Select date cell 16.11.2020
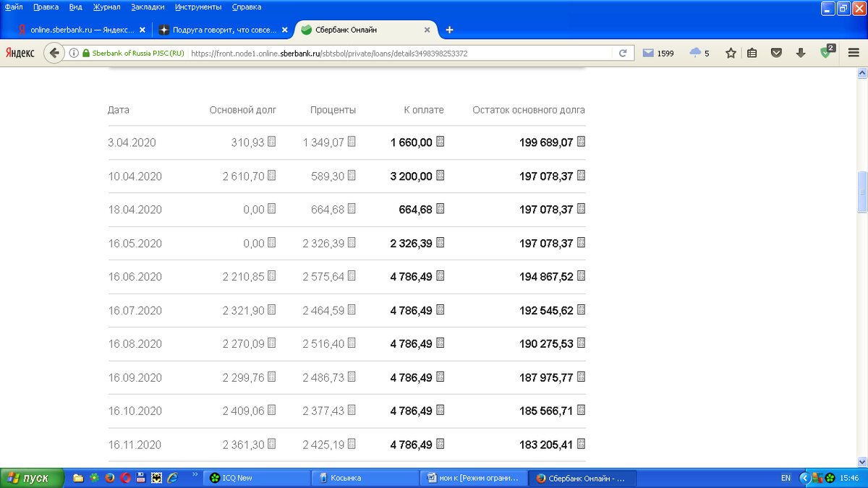 [135, 445]
